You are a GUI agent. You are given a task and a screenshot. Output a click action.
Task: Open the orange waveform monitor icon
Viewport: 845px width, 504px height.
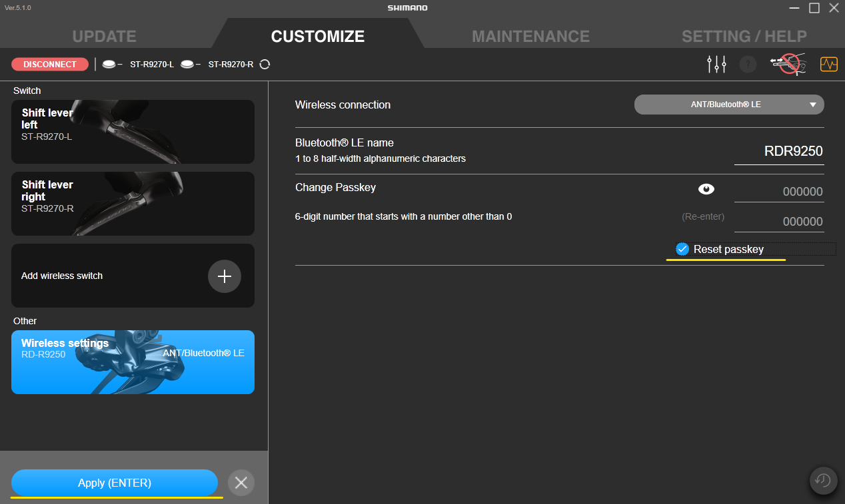pos(829,65)
